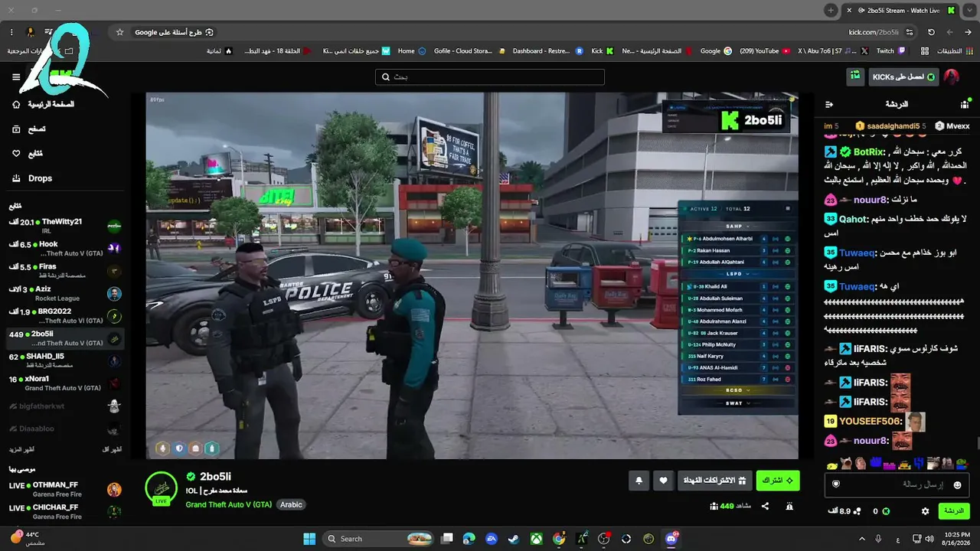
Task: Open the Kick sidebar hamburger menu
Action: click(x=16, y=77)
